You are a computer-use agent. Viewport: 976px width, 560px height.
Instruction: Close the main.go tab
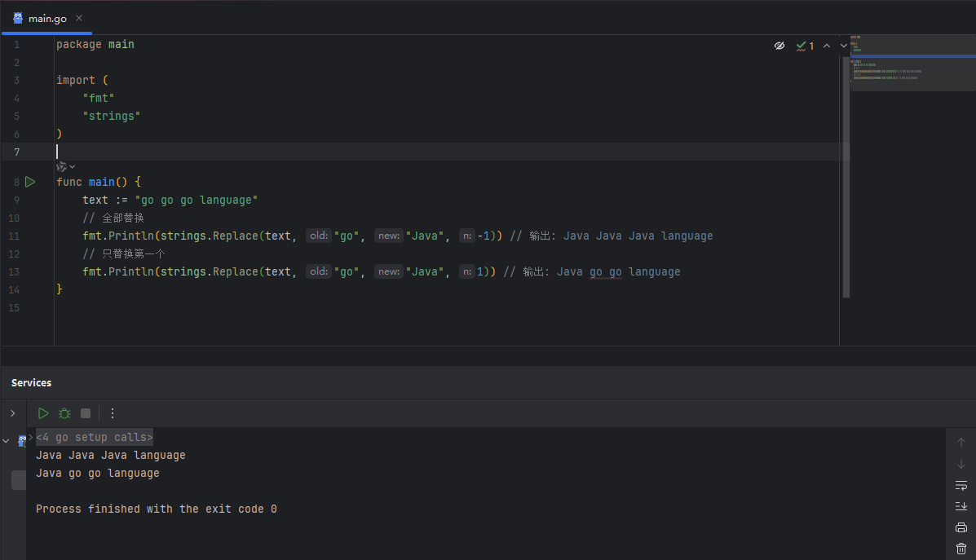coord(78,18)
